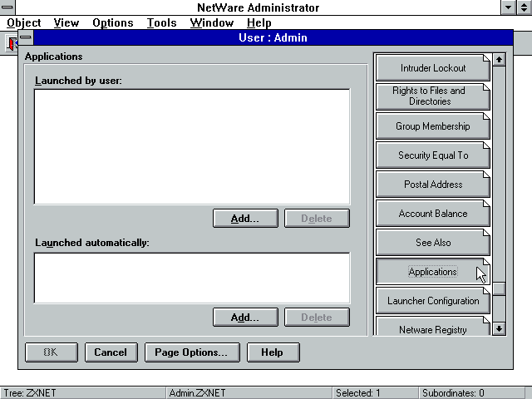Open the Account Balance page
This screenshot has height=399, width=532.
click(x=433, y=214)
